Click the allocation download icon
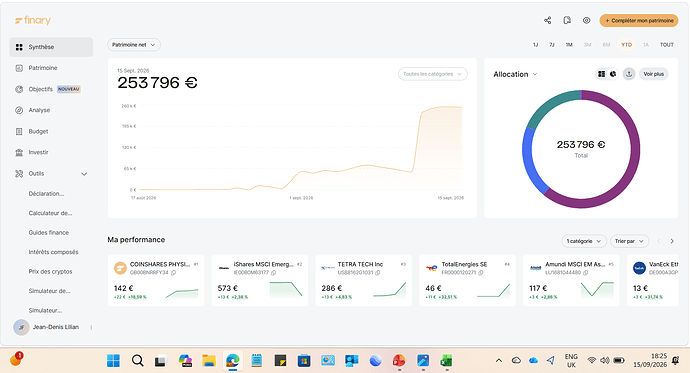This screenshot has width=690, height=373. pyautogui.click(x=629, y=74)
